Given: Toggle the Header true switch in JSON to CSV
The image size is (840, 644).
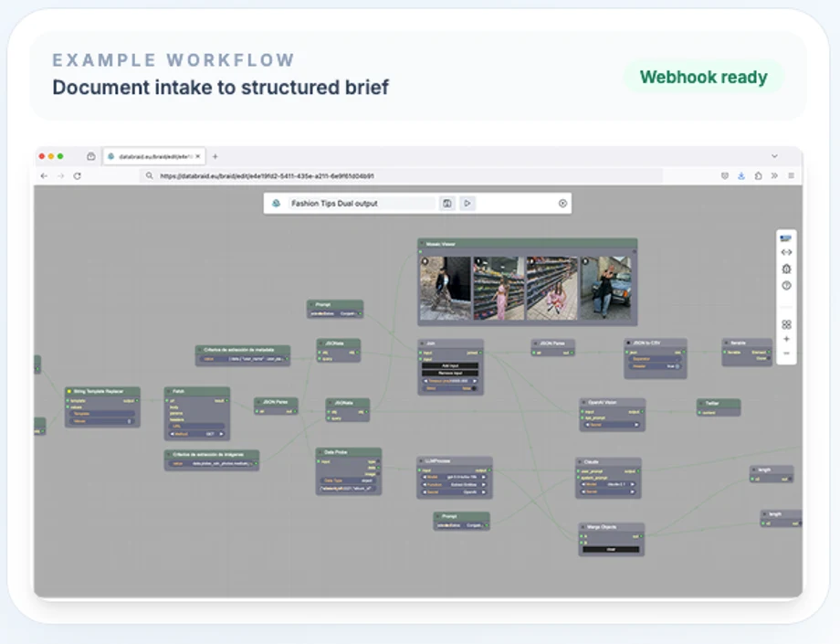Looking at the screenshot, I should (676, 366).
